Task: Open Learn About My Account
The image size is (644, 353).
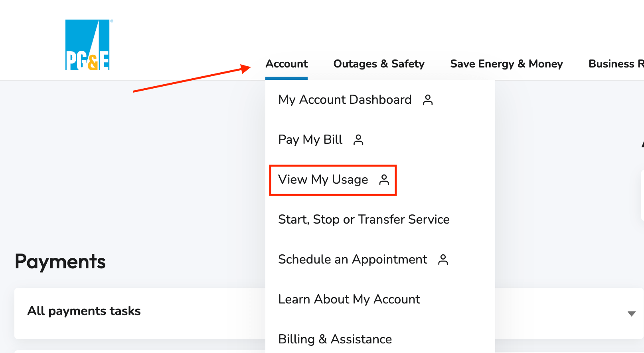Action: [349, 299]
